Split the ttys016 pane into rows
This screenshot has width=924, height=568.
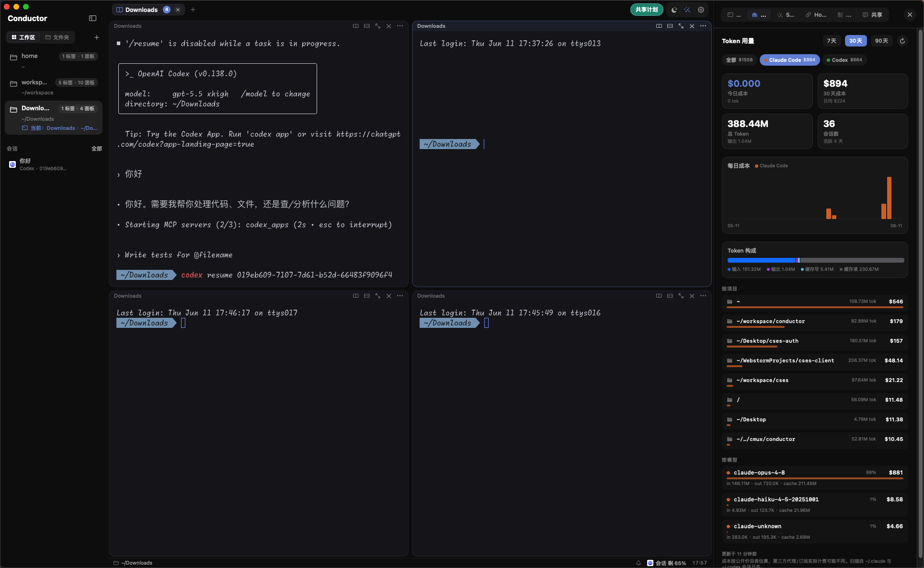click(670, 296)
